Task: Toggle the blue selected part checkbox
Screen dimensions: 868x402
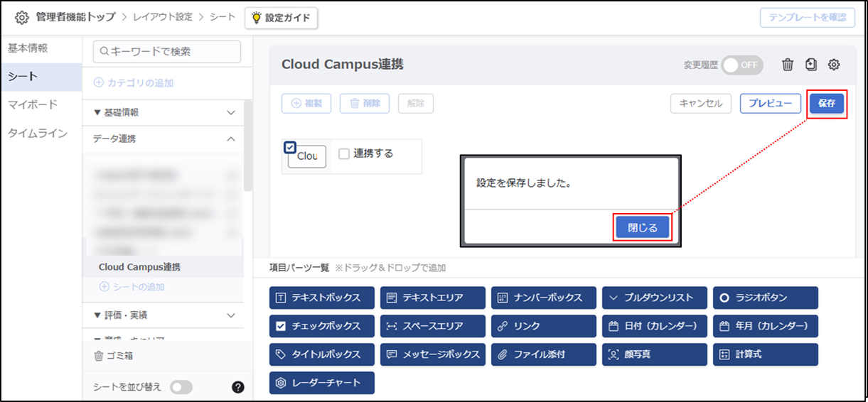Action: (x=290, y=148)
